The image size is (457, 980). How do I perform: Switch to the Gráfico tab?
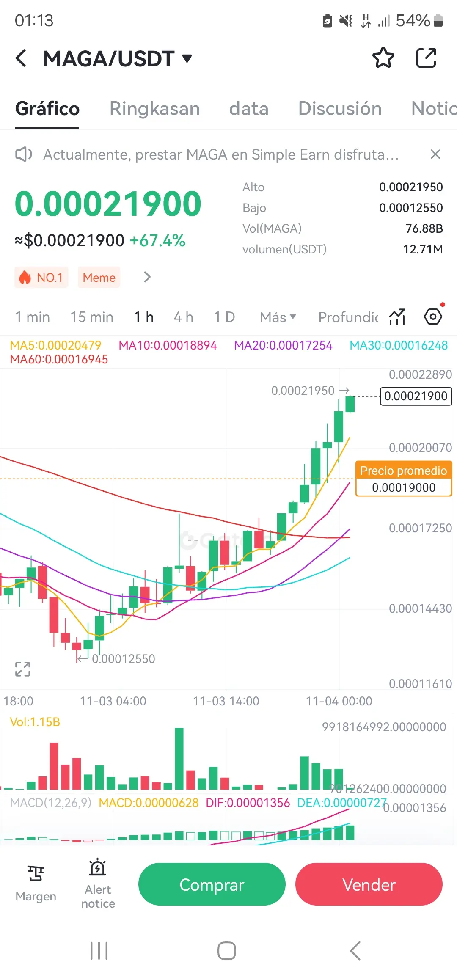(x=47, y=109)
